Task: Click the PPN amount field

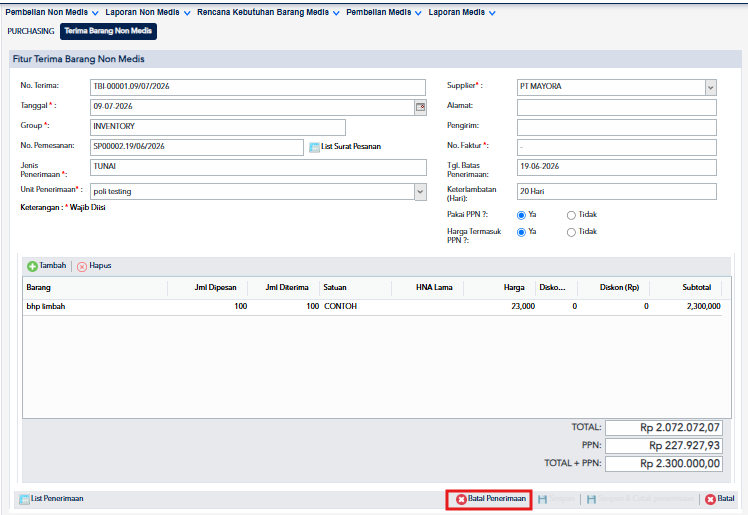Action: pyautogui.click(x=664, y=446)
